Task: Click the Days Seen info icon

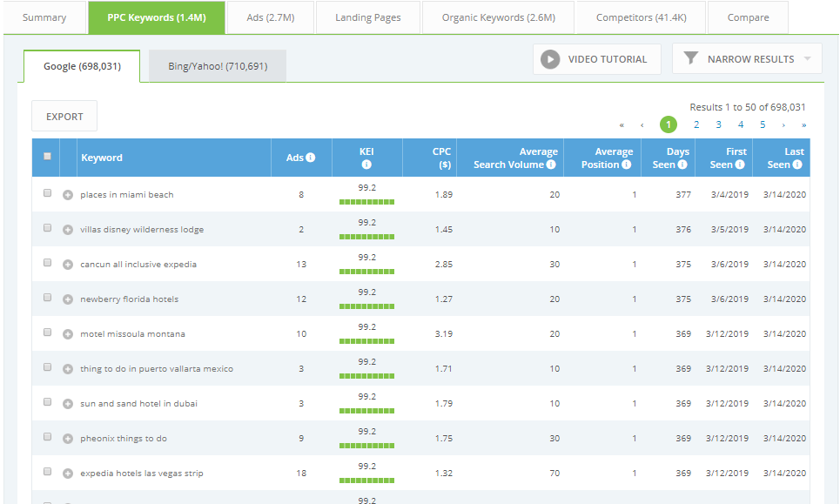Action: (x=682, y=165)
